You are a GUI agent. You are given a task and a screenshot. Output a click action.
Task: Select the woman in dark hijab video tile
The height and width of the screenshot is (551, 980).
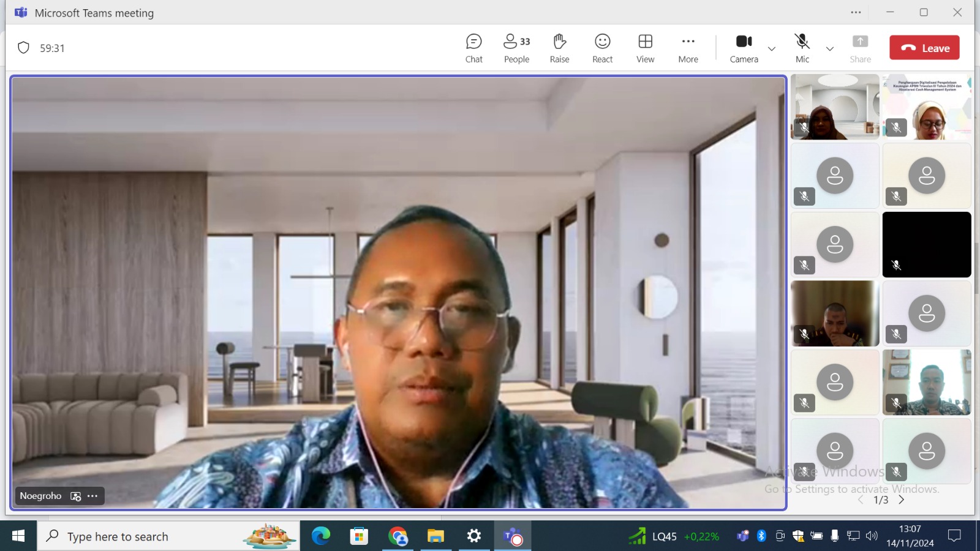click(x=835, y=107)
